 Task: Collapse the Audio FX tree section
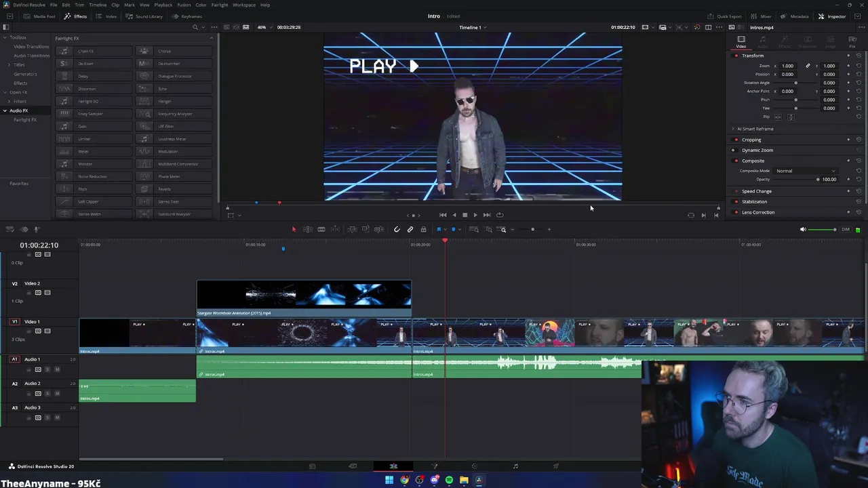[5, 110]
